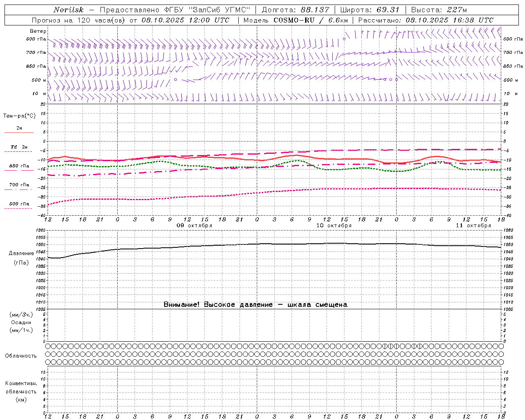
Task: Click the Norilsk station name in the header
Action: pos(68,10)
